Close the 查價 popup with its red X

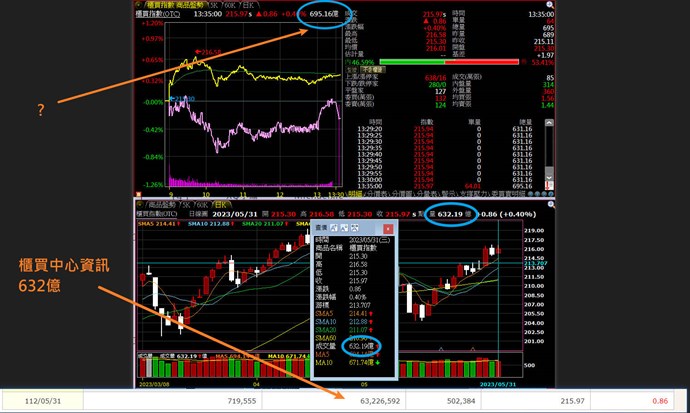pos(388,229)
